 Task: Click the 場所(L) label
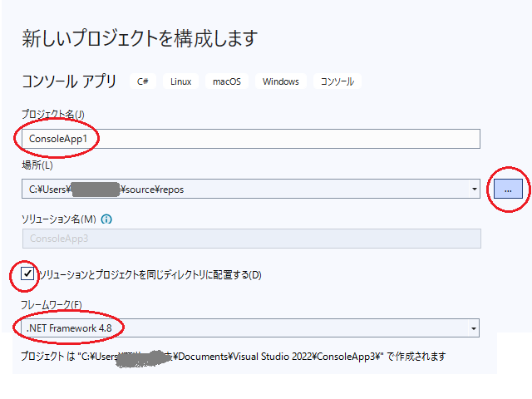click(x=37, y=166)
